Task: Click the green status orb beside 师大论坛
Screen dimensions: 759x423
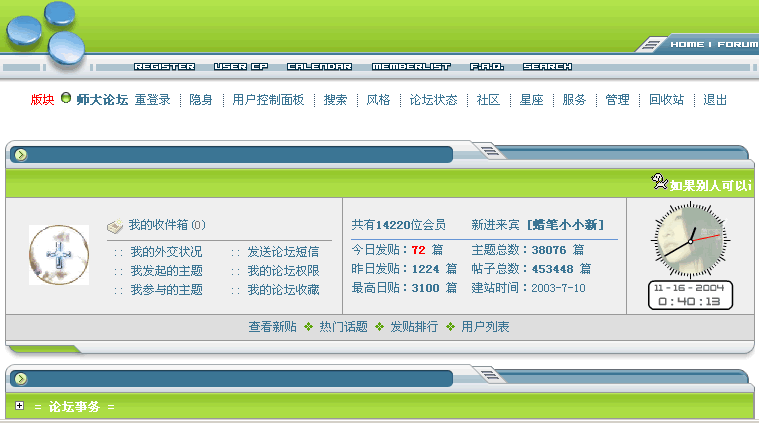Action: [66, 99]
